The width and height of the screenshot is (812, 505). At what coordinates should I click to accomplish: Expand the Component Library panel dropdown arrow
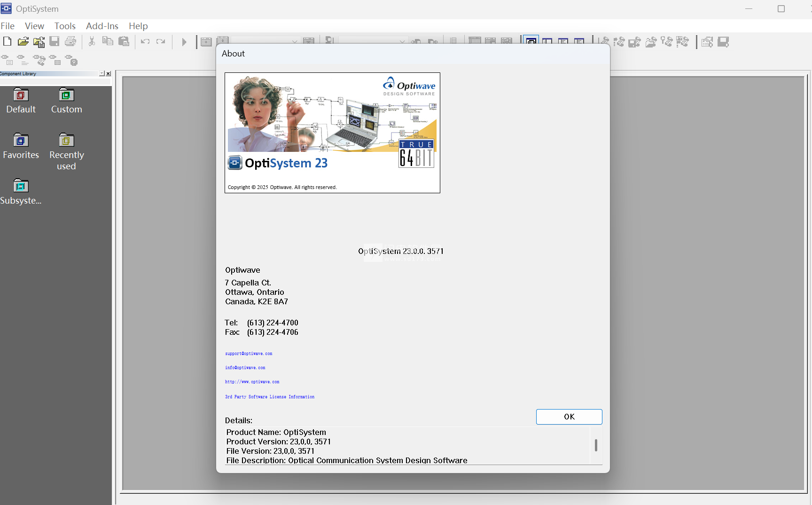click(x=102, y=73)
